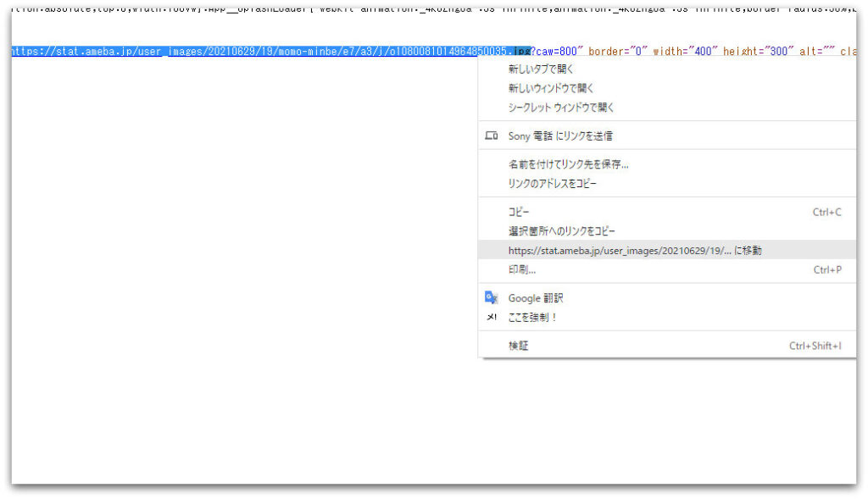The image size is (868, 499).
Task: Select 新しいウィンドウで開く
Action: point(551,88)
